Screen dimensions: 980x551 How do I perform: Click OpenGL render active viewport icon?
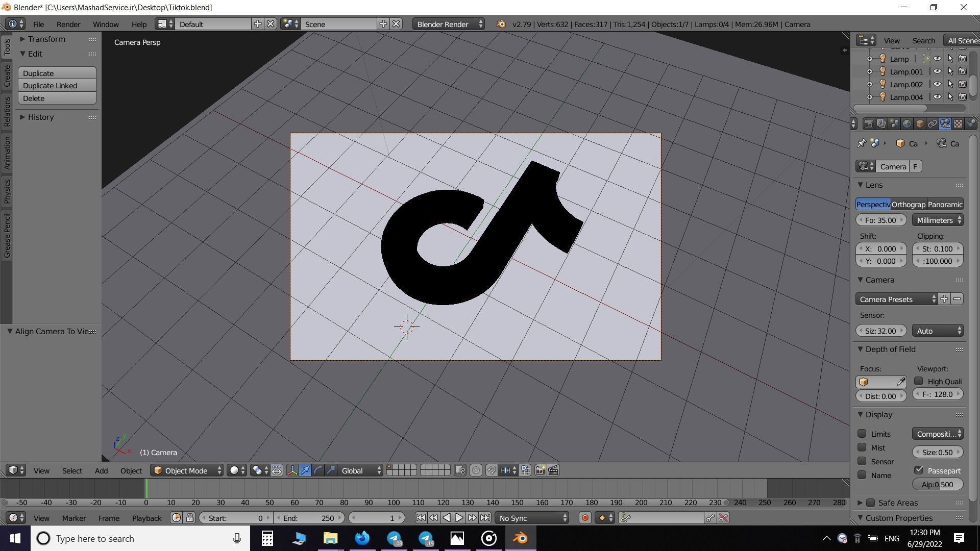[540, 470]
